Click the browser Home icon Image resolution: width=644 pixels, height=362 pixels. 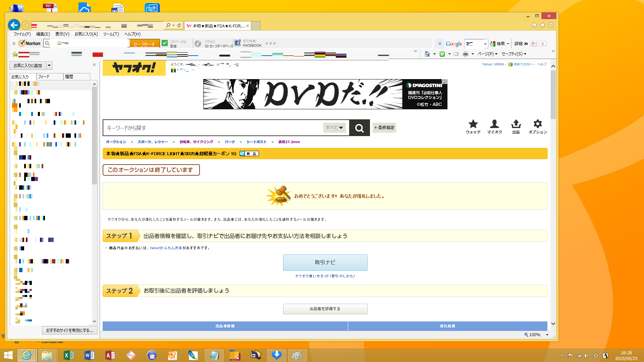click(x=534, y=25)
